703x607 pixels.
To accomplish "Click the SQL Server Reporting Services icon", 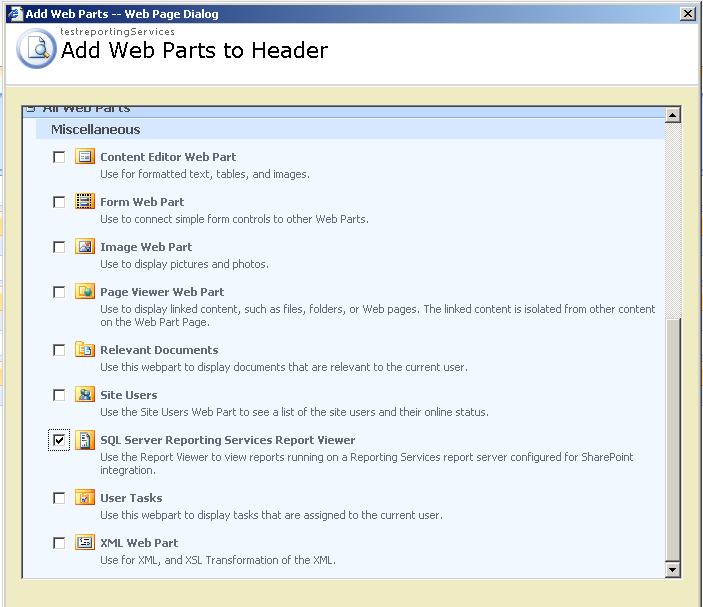I will pyautogui.click(x=85, y=440).
